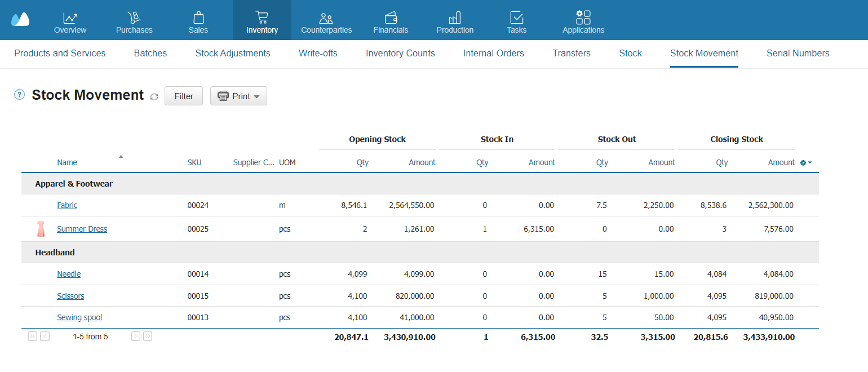Switch to the Serial Numbers tab
The image size is (868, 372).
pyautogui.click(x=798, y=53)
